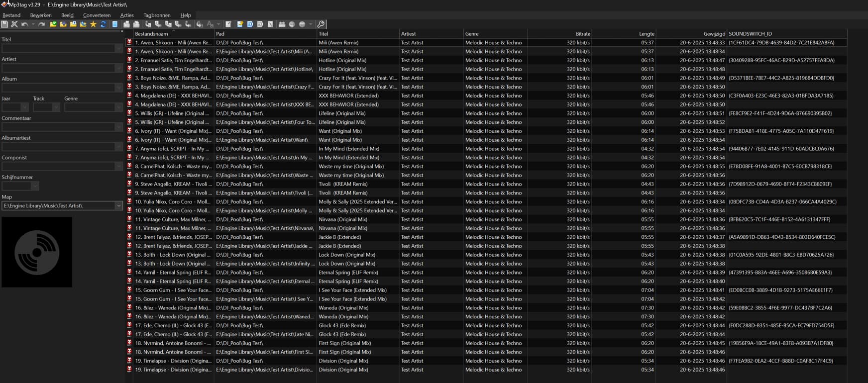Click the Options wrench icon
Image resolution: width=868 pixels, height=383 pixels.
(321, 24)
